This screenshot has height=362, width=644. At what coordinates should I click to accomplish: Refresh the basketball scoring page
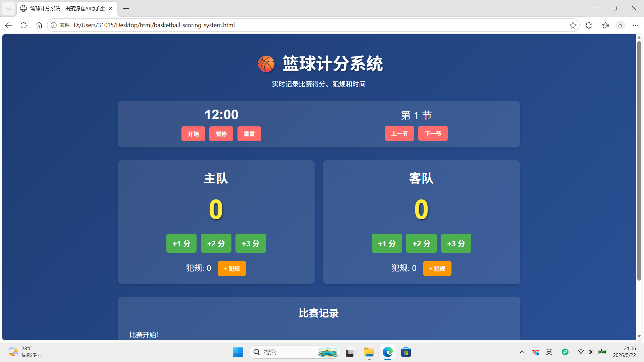[x=23, y=25]
